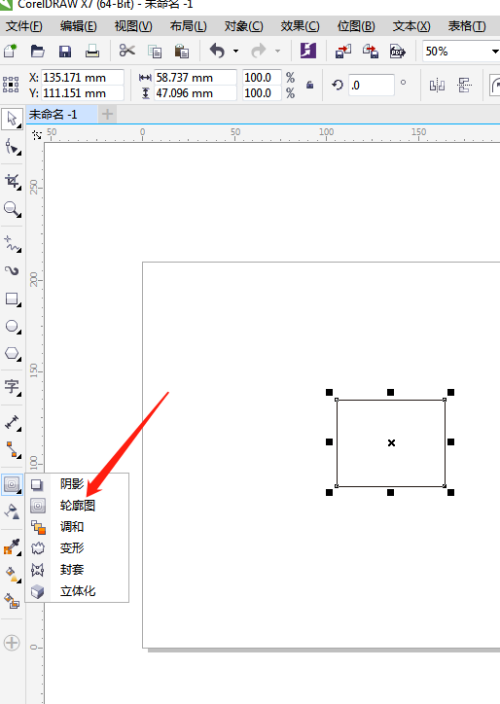Select the Ellipse tool

click(x=12, y=326)
